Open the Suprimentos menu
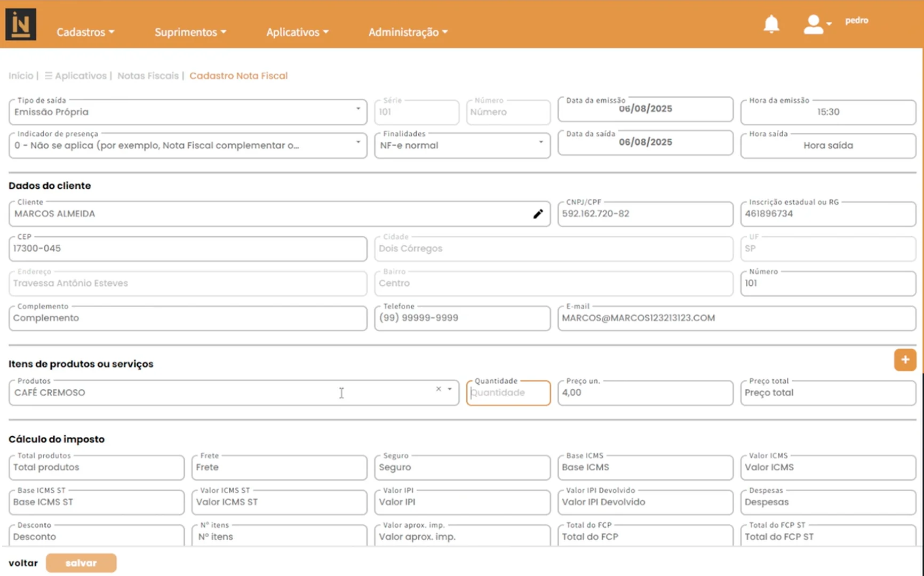 click(190, 32)
